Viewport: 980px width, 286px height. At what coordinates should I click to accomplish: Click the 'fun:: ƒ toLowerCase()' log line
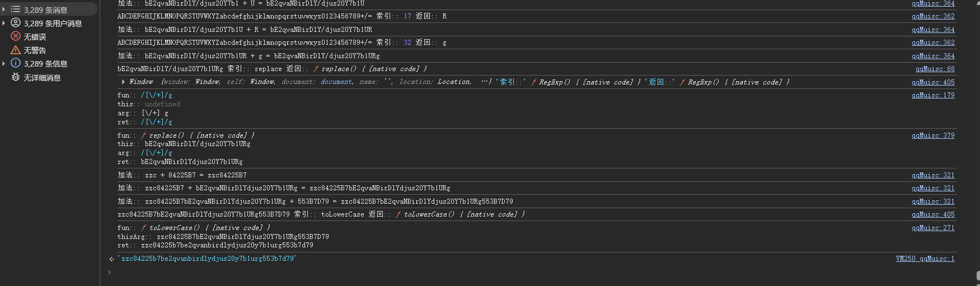click(194, 228)
